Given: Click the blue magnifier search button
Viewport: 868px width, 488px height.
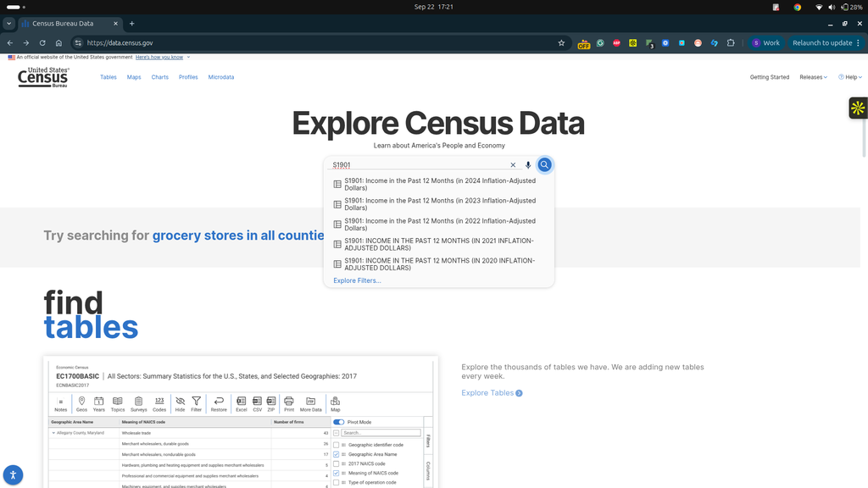Looking at the screenshot, I should 544,165.
